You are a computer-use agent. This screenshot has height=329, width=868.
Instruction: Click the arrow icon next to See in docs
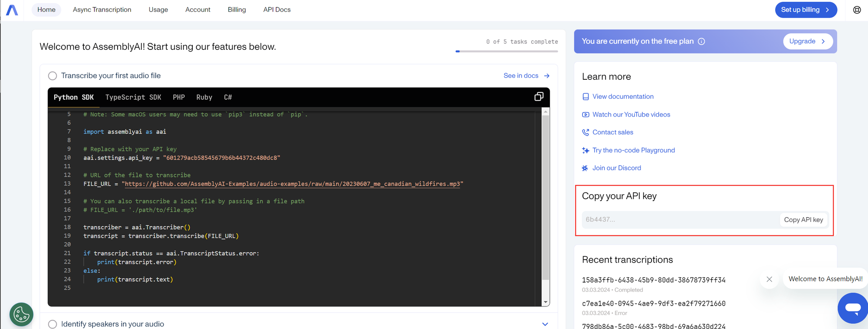click(547, 76)
